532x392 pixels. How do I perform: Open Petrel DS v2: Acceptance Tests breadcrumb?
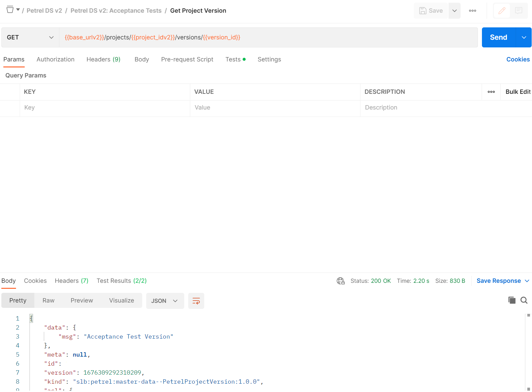[x=116, y=11]
